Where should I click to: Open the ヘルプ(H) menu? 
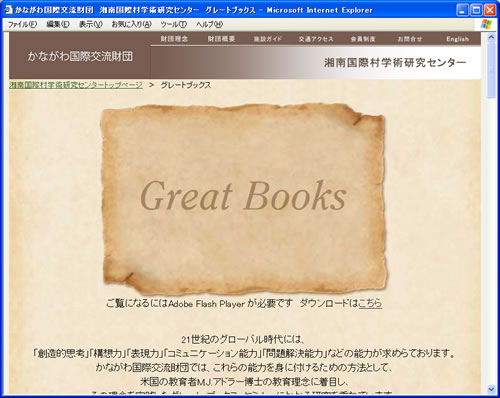[x=209, y=24]
